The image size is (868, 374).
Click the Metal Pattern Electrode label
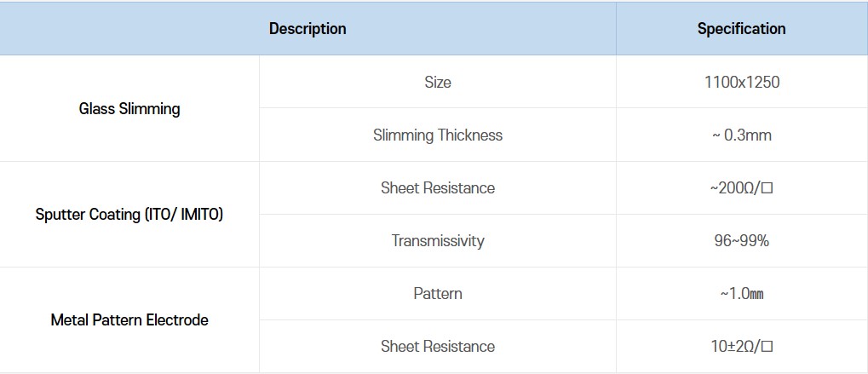[x=129, y=320]
